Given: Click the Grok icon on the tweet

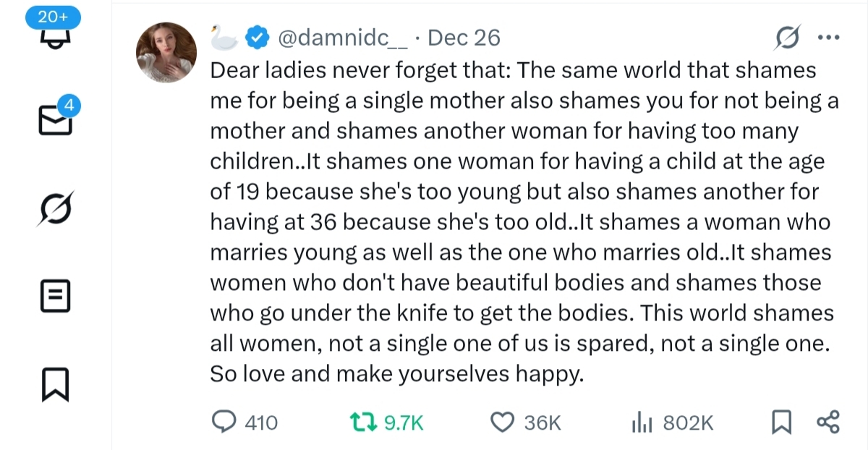Looking at the screenshot, I should [786, 38].
